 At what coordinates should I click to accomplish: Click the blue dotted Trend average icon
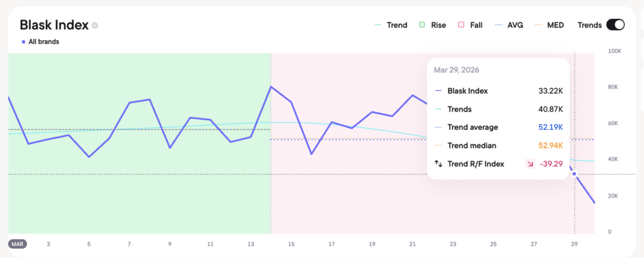[438, 127]
